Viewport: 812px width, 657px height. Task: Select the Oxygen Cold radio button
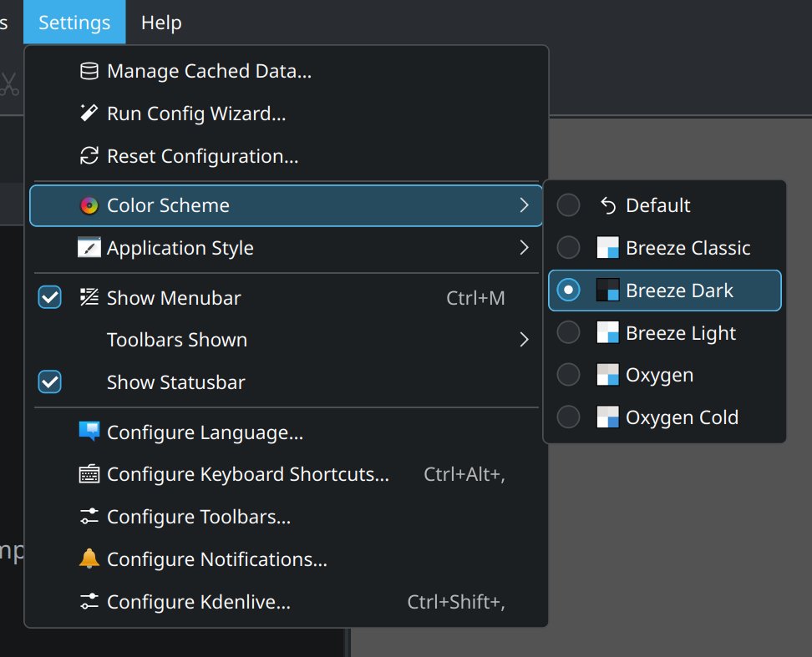(x=568, y=417)
